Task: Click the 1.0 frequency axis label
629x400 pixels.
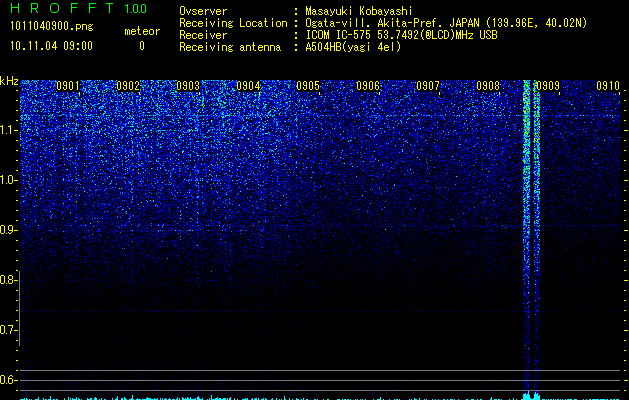Action: click(7, 180)
